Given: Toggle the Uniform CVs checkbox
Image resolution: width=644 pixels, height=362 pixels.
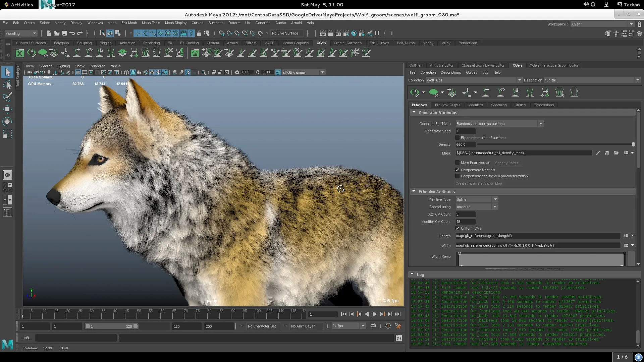Looking at the screenshot, I should pos(458,228).
